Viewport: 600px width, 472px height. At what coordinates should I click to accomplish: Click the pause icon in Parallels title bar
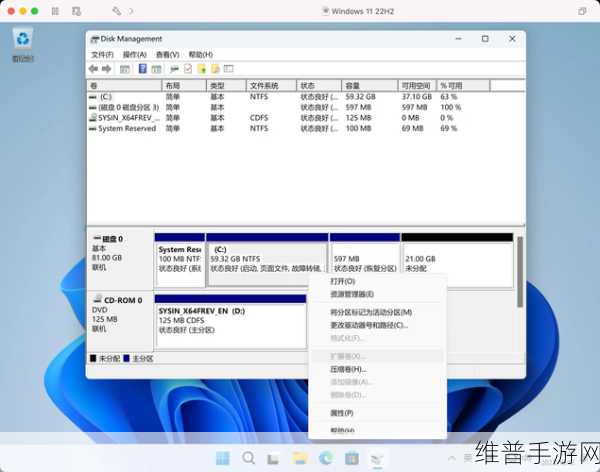coord(55,11)
